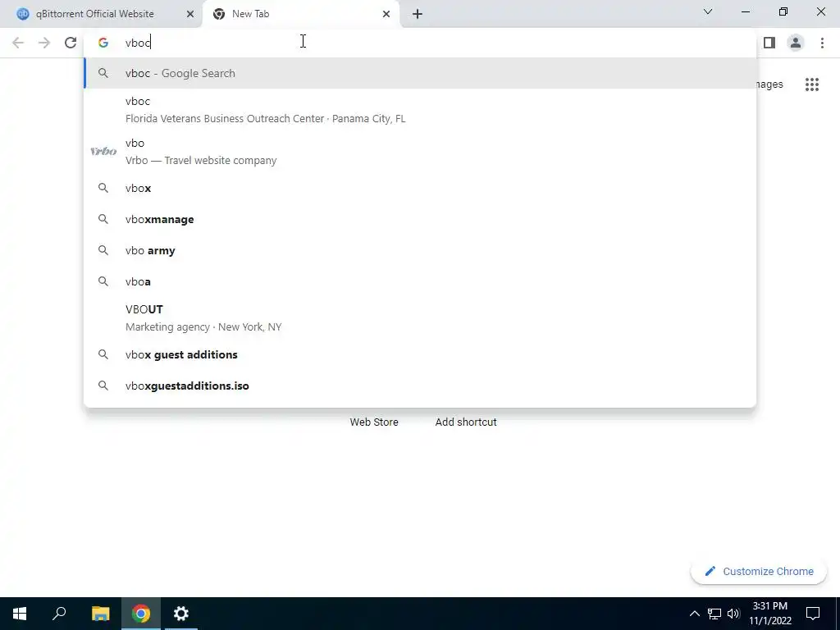Viewport: 840px width, 630px height.
Task: Click search icon beside 'vboxmanage'
Action: (103, 219)
